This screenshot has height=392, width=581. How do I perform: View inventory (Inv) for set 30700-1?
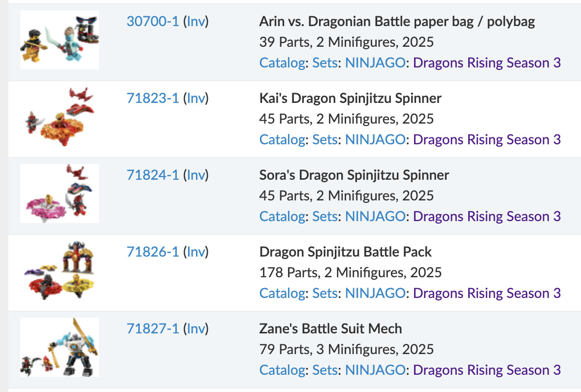point(195,22)
